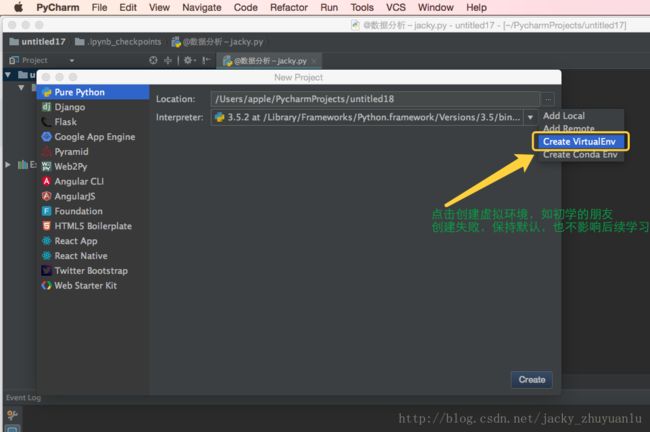This screenshot has height=432, width=650.
Task: Pick the Angular CLI icon
Action: tap(46, 181)
